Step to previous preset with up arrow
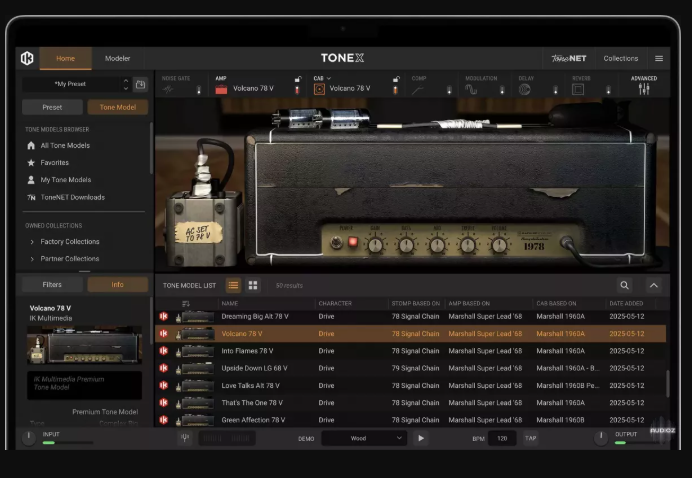This screenshot has width=692, height=478. [x=126, y=81]
